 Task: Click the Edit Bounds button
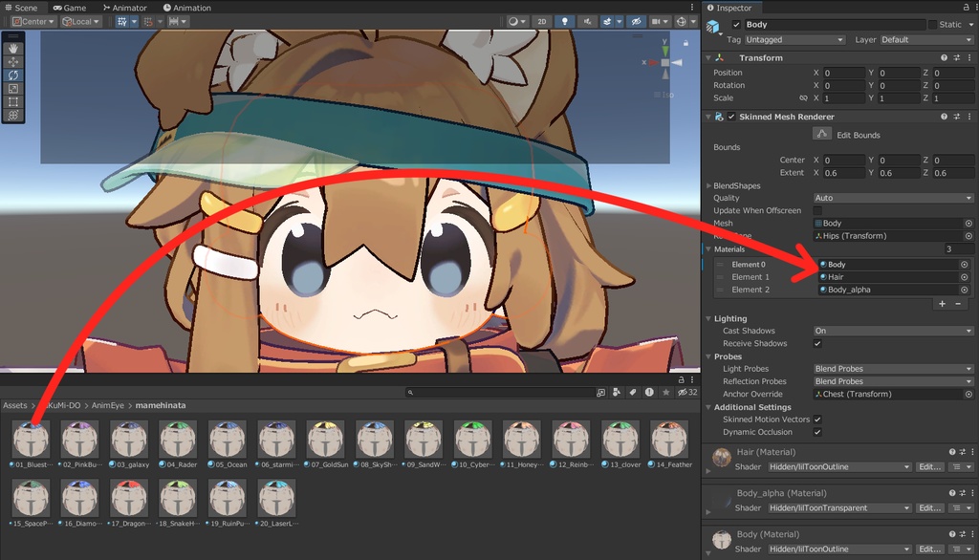pyautogui.click(x=821, y=134)
